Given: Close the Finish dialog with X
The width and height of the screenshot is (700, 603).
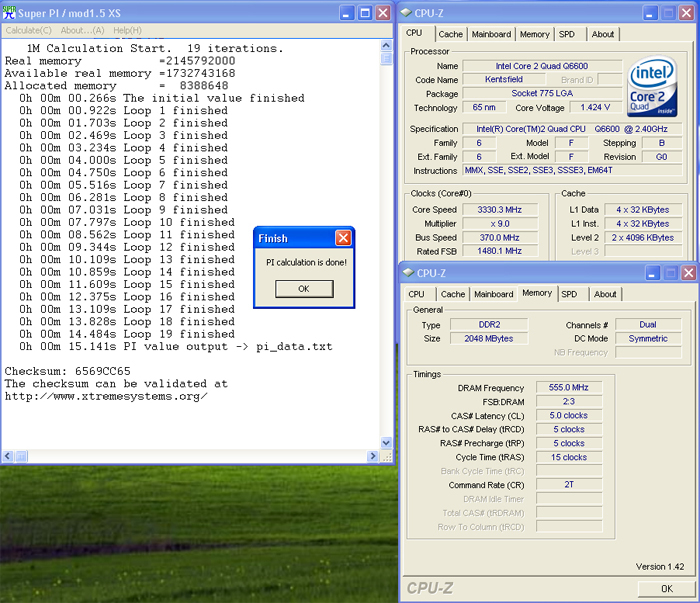Looking at the screenshot, I should tap(343, 238).
